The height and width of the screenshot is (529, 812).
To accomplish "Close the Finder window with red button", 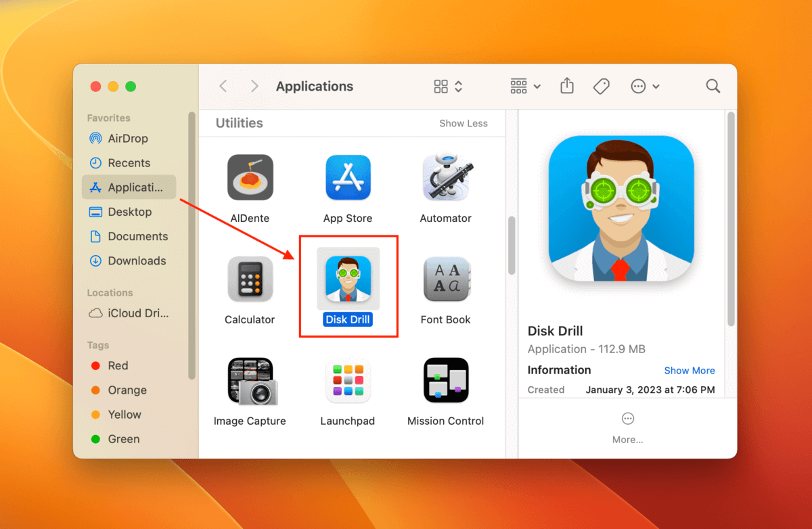I will [x=95, y=87].
